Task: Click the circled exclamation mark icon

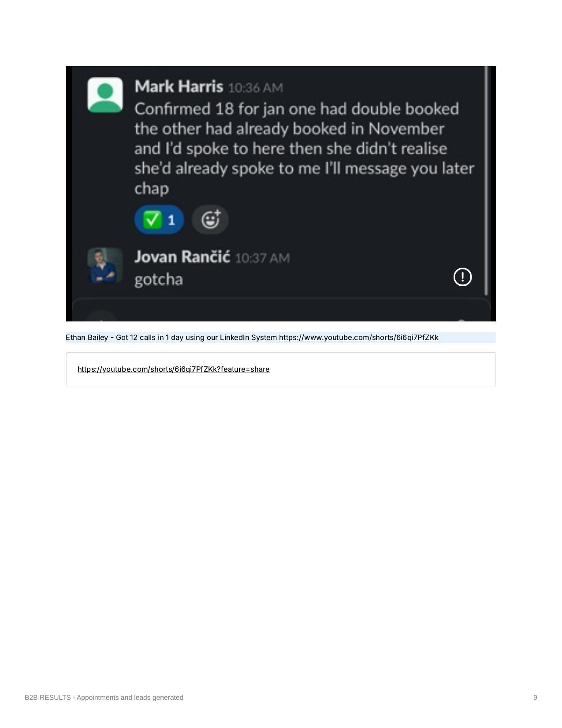Action: 462,277
